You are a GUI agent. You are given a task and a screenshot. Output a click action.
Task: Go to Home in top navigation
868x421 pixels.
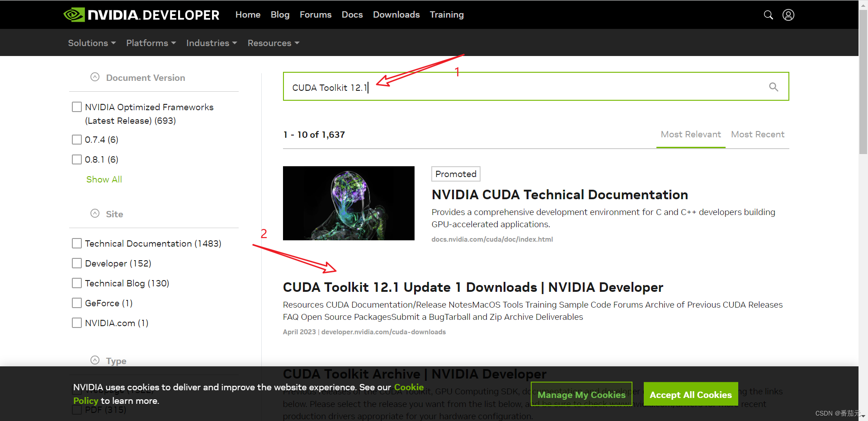248,15
